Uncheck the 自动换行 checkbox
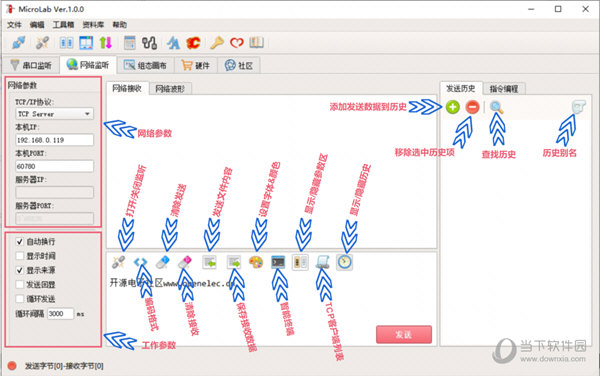 [x=20, y=241]
